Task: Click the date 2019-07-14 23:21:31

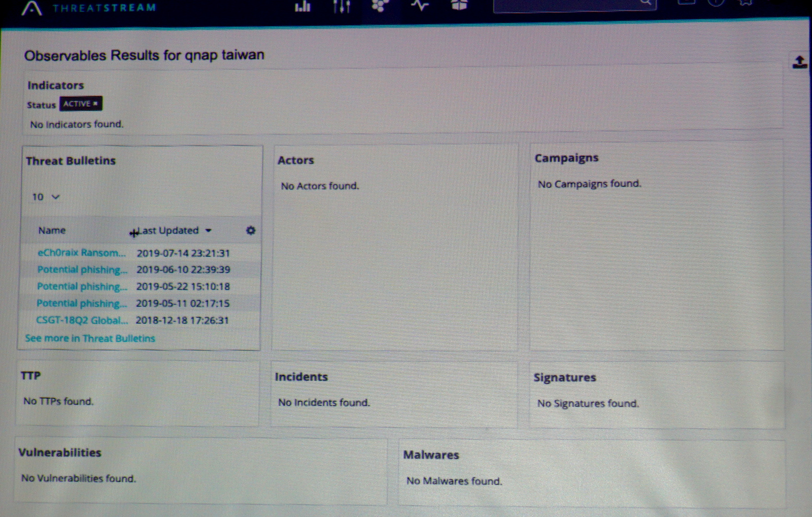Action: coord(183,253)
